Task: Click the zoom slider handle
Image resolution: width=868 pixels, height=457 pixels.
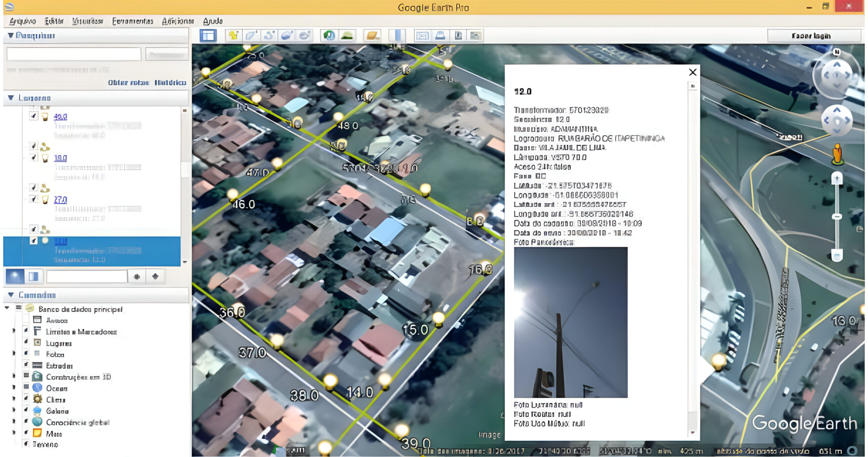Action: click(x=837, y=216)
